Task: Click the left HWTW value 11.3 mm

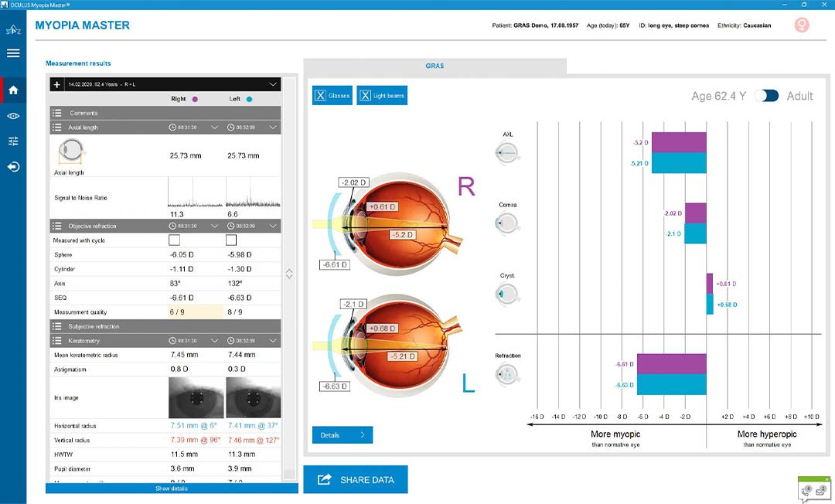Action: point(242,455)
